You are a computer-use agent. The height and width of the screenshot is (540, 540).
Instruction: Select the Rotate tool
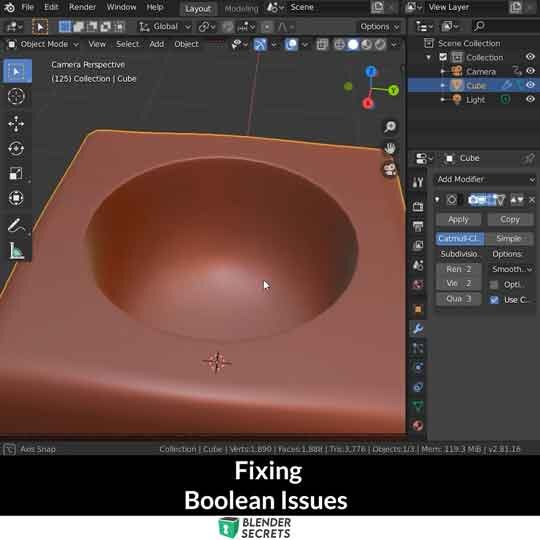point(16,149)
